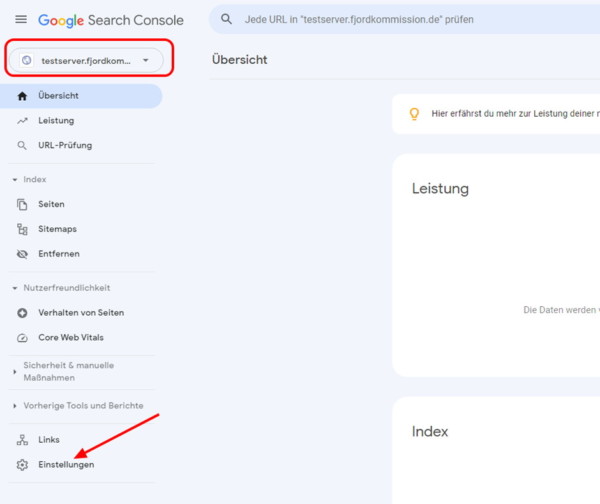Click the Verhalten von Seiten plus-circle icon

[22, 313]
